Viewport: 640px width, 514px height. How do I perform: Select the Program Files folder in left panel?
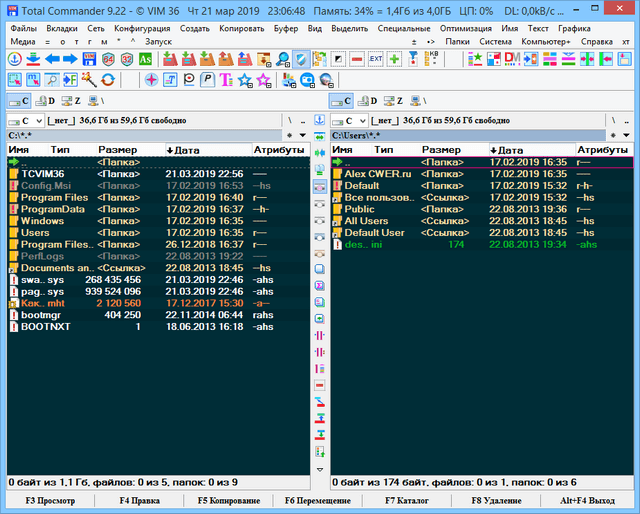pos(55,197)
